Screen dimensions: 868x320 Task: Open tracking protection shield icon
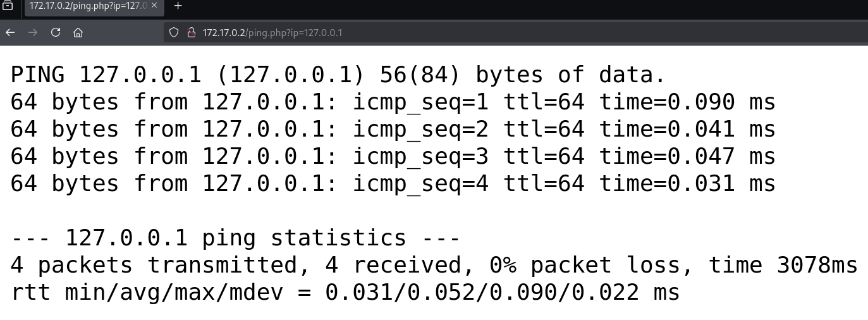point(174,32)
